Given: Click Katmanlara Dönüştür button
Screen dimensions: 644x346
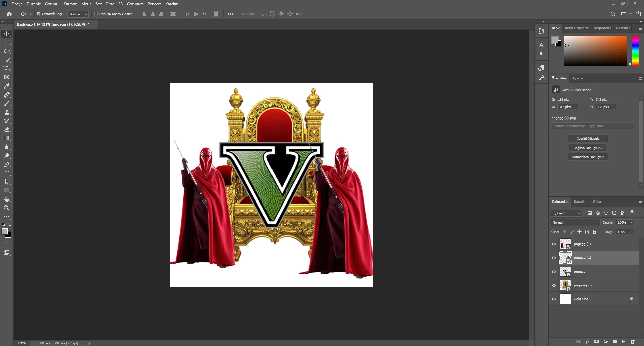Looking at the screenshot, I should click(588, 157).
